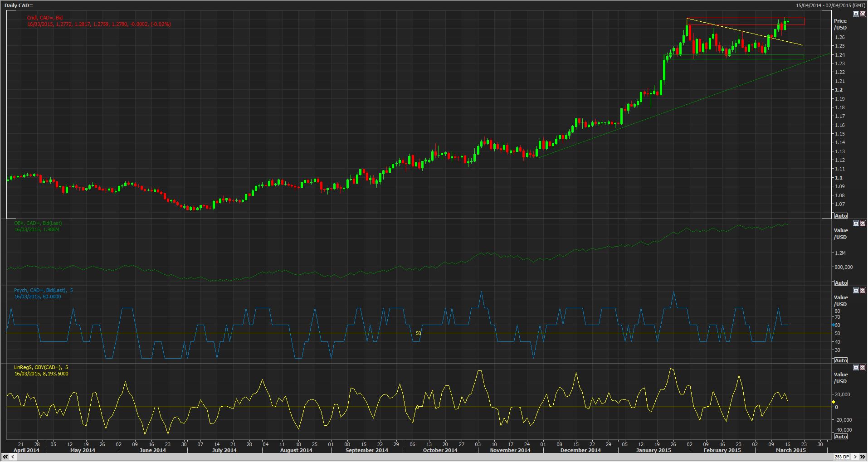The image size is (868, 462).
Task: Click the '50' level label on Psych line
Action: [x=418, y=333]
